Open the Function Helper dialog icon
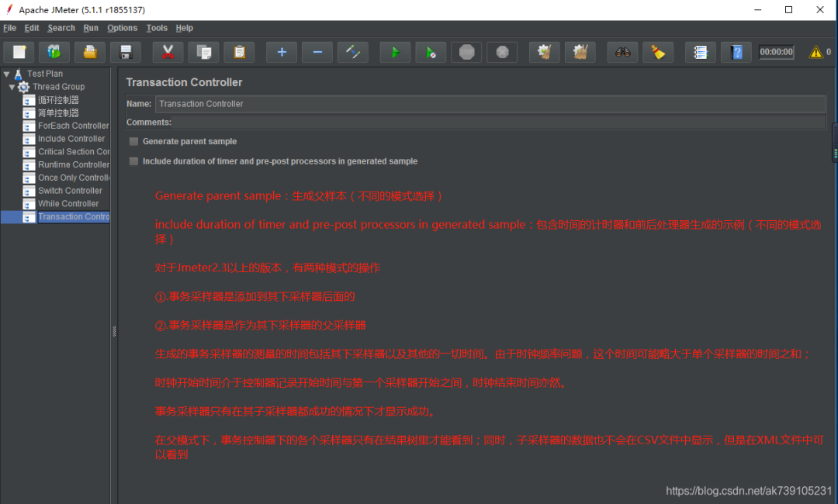Image resolution: width=838 pixels, height=504 pixels. point(701,52)
